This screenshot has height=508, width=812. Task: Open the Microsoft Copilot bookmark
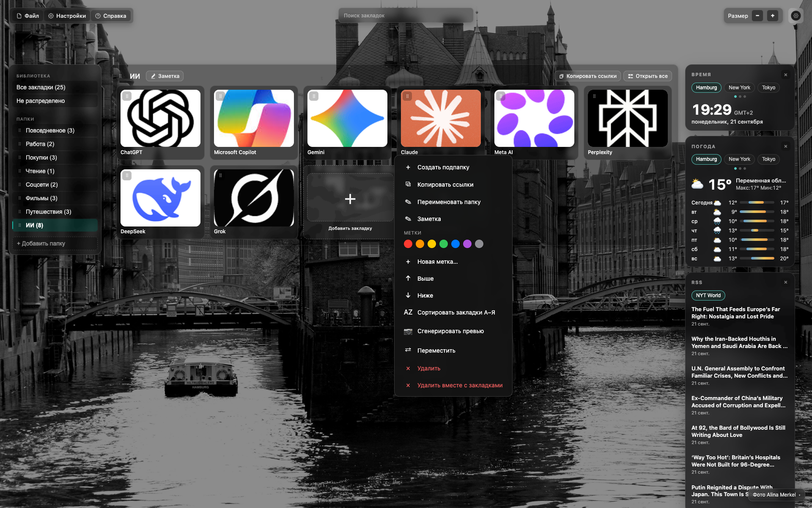point(254,118)
